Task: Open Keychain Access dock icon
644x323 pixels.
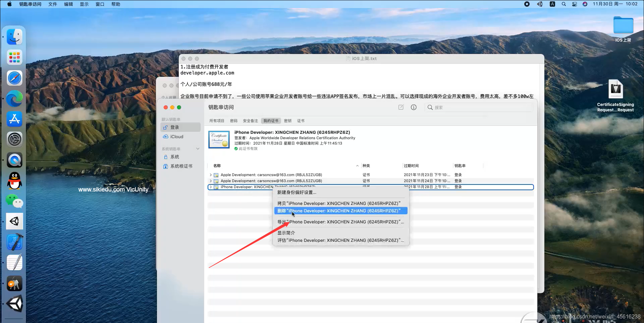Action: point(14,283)
